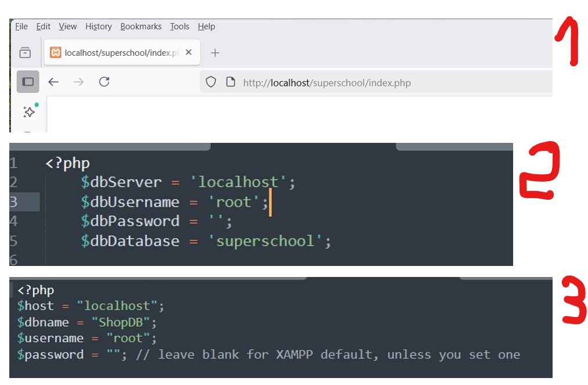Go back using the back arrow

coord(53,82)
